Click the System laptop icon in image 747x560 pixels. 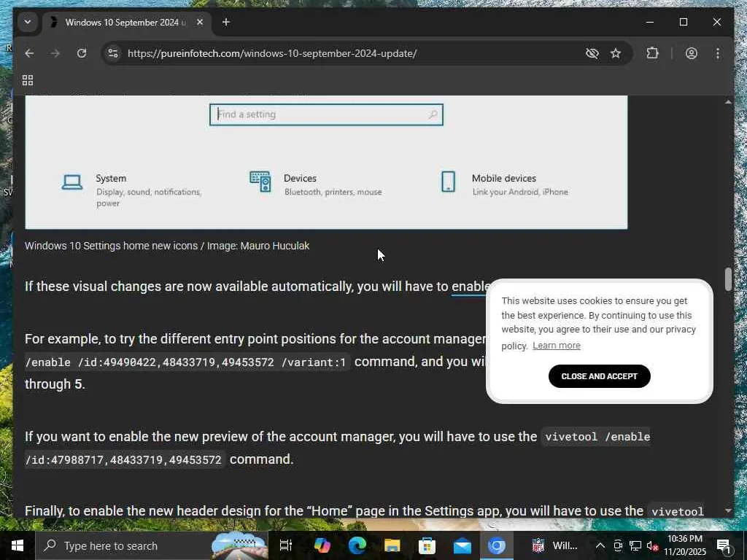(72, 182)
